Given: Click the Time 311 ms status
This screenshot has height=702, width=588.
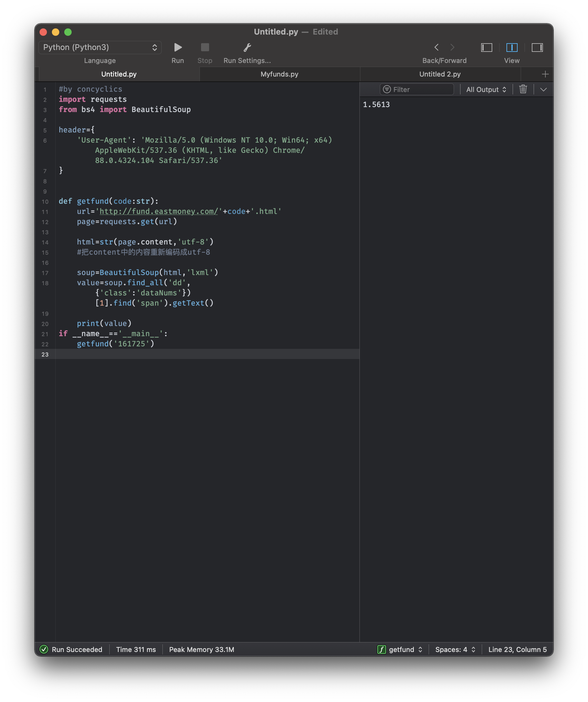Looking at the screenshot, I should point(136,649).
